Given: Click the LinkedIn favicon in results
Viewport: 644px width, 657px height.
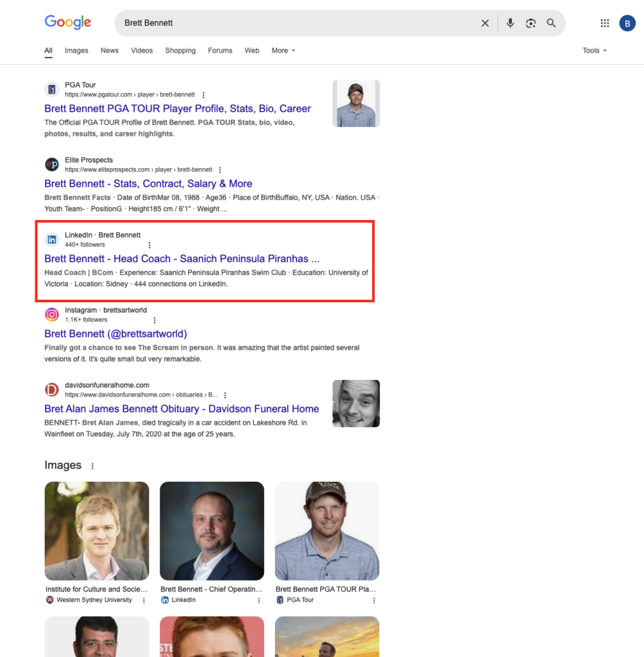Looking at the screenshot, I should 52,239.
